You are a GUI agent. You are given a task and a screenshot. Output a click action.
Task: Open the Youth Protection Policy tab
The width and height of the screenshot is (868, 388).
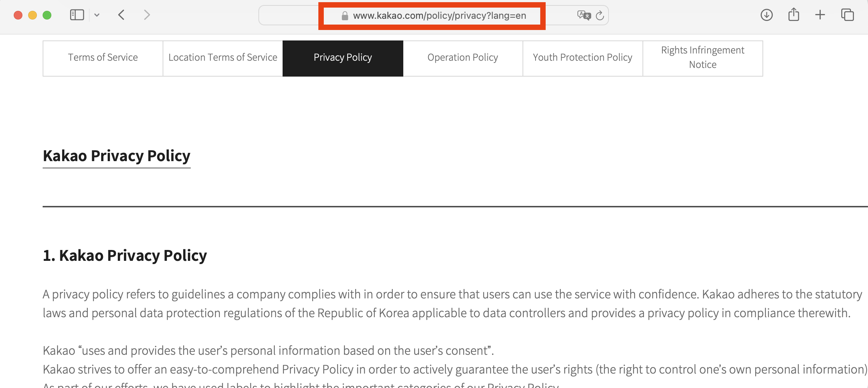pyautogui.click(x=583, y=58)
